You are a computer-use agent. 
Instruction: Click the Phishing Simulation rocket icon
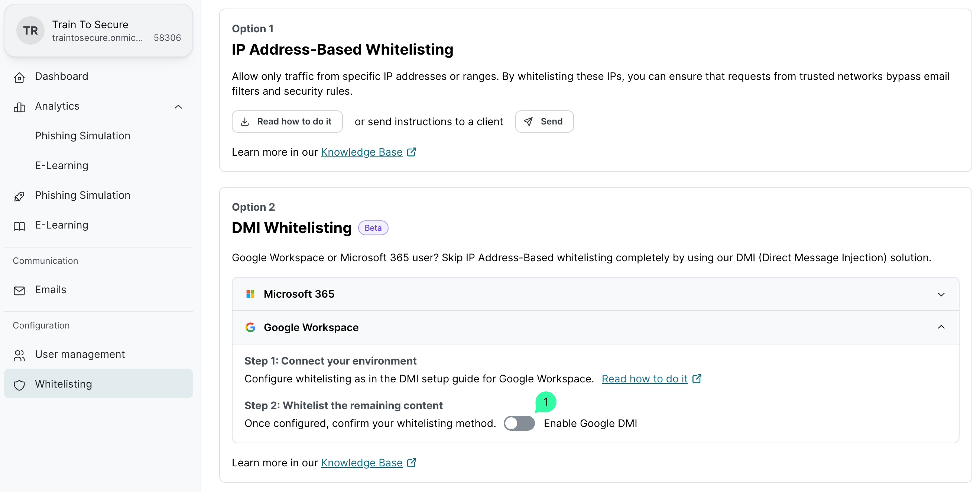(x=19, y=196)
